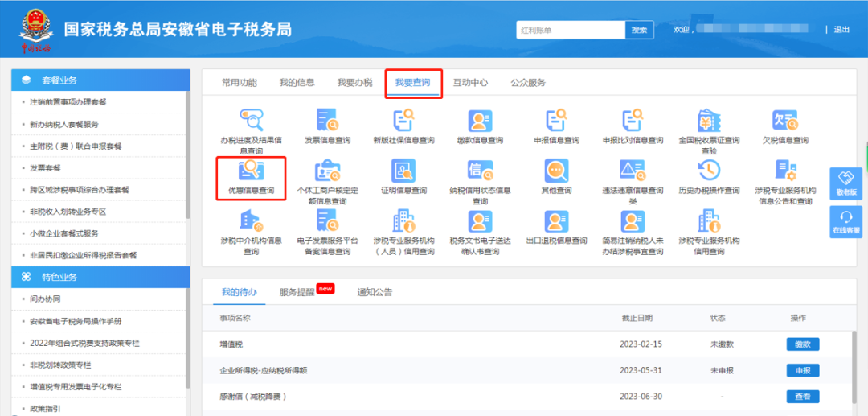The width and height of the screenshot is (868, 416).
Task: Click the 搜索 search button
Action: coord(640,30)
